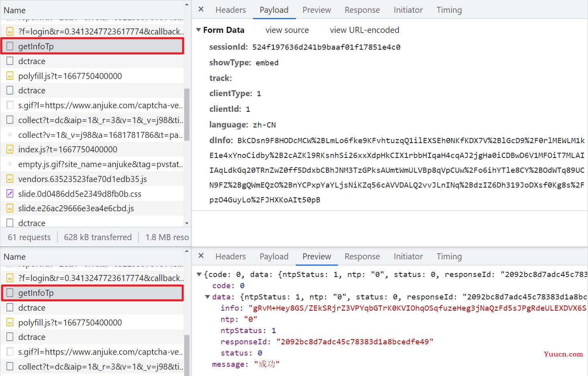Select slide.e26ac29666e3ea4e6cbd.js request
The height and width of the screenshot is (376, 588).
click(92, 208)
